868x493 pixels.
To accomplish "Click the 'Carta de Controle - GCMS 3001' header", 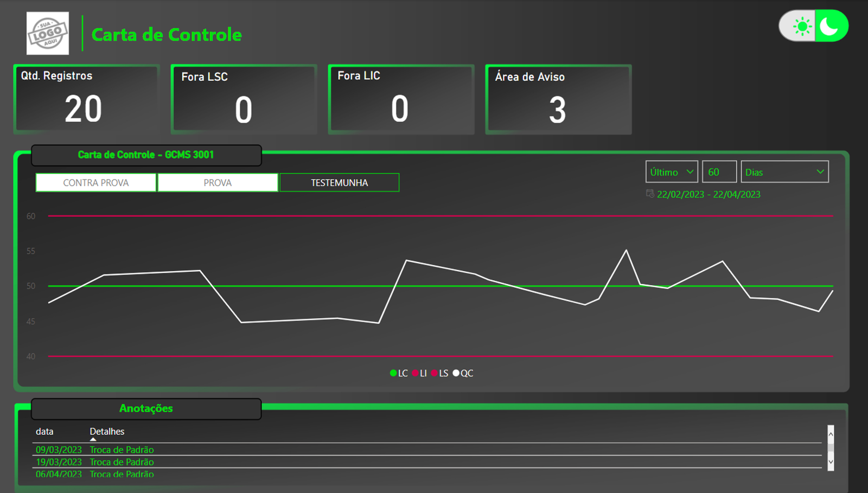I will [x=145, y=155].
